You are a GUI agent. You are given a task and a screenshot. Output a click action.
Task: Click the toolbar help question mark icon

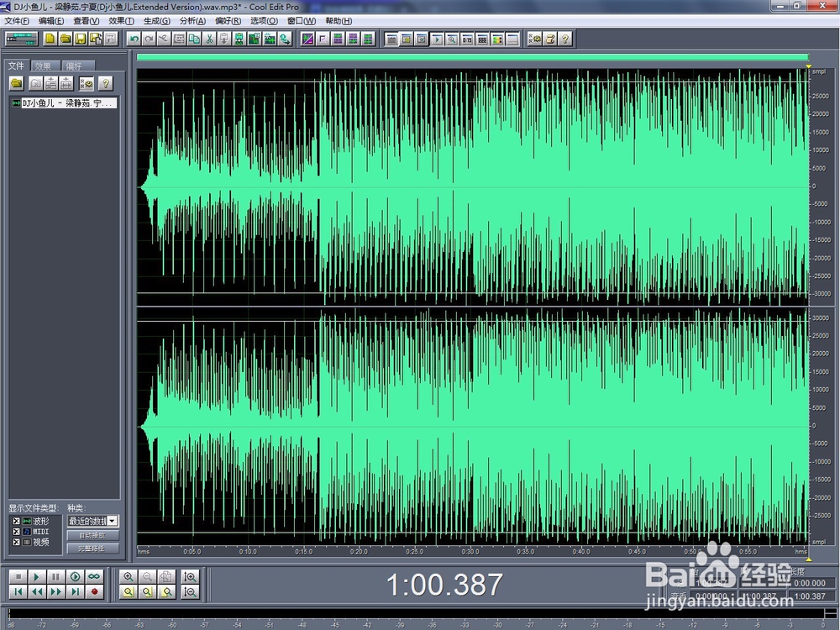tap(565, 39)
